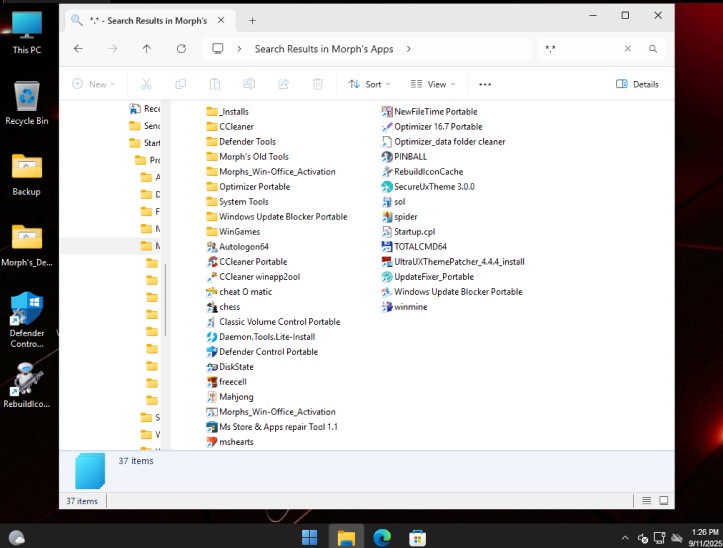Open Recycle Bin on desktop
This screenshot has height=548, width=723.
coord(27,103)
